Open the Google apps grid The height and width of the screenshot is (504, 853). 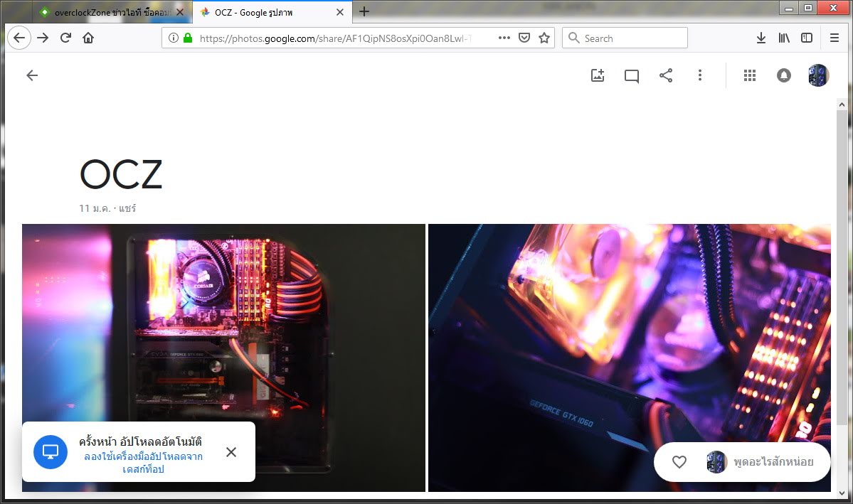click(x=749, y=75)
